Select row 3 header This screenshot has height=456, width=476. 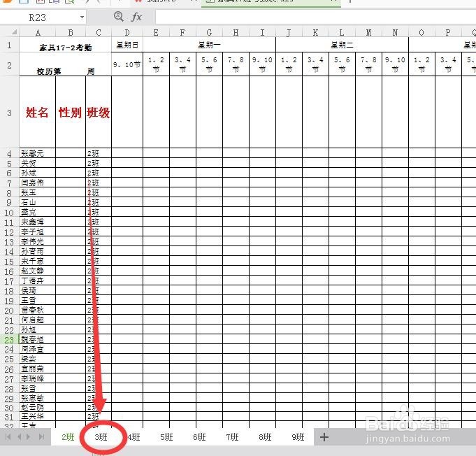pyautogui.click(x=9, y=113)
